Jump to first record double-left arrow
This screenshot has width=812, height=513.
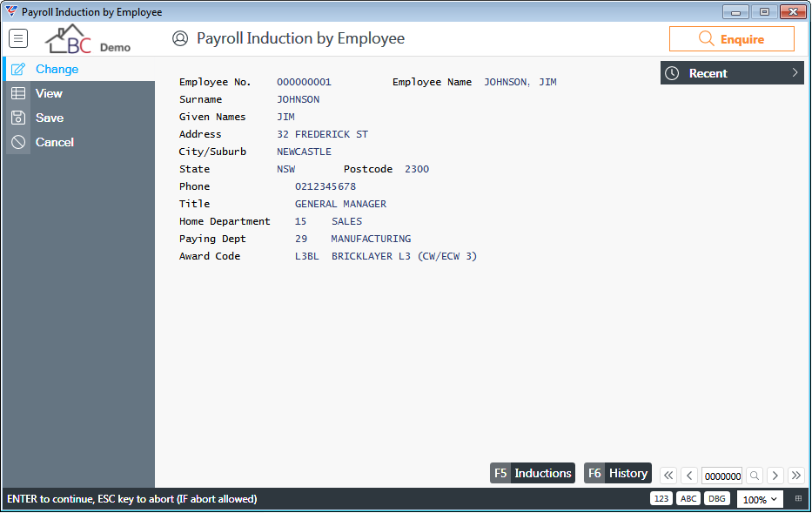(x=668, y=476)
